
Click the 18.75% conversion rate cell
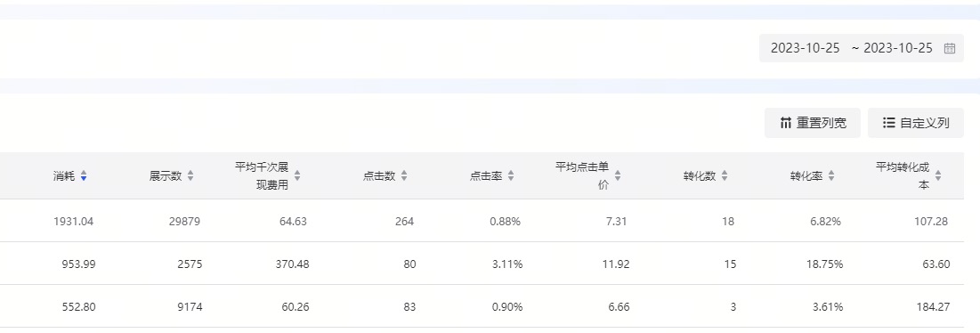pyautogui.click(x=825, y=264)
